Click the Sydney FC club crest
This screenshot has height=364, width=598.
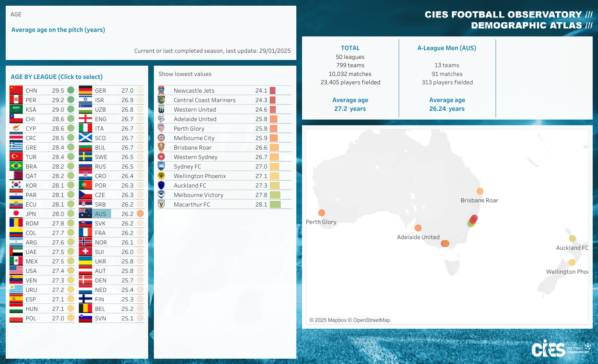(x=161, y=166)
